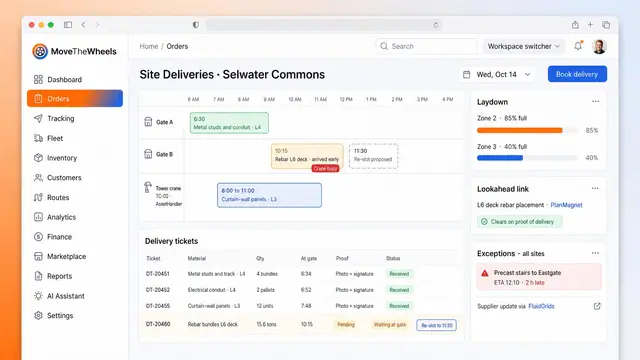The width and height of the screenshot is (640, 360).
Task: Click the Gate B gate icon
Action: pyautogui.click(x=148, y=154)
